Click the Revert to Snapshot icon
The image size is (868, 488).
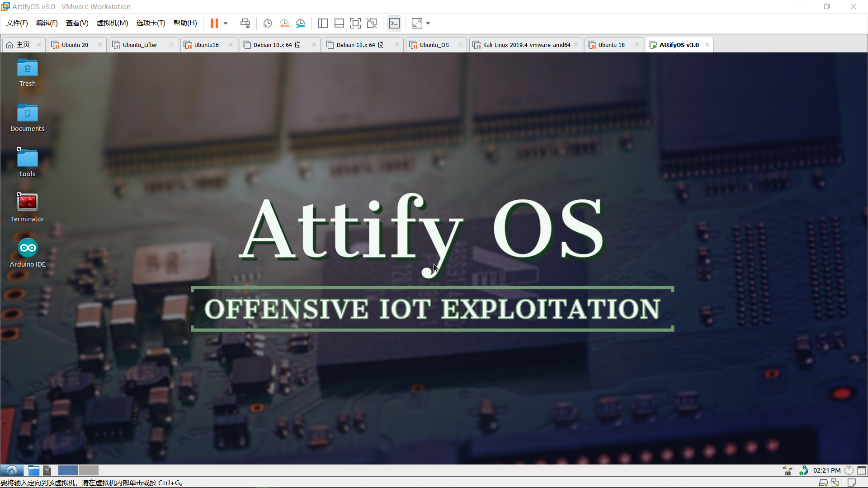pyautogui.click(x=284, y=23)
